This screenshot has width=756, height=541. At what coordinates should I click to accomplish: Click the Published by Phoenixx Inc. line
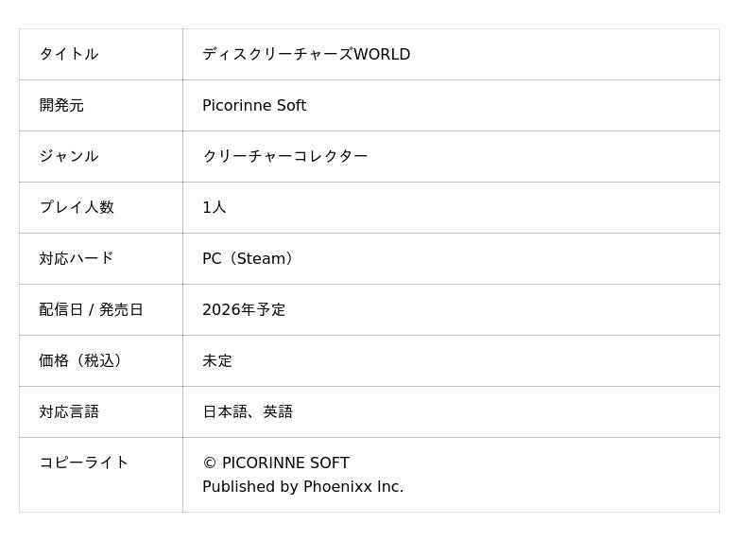coord(302,486)
